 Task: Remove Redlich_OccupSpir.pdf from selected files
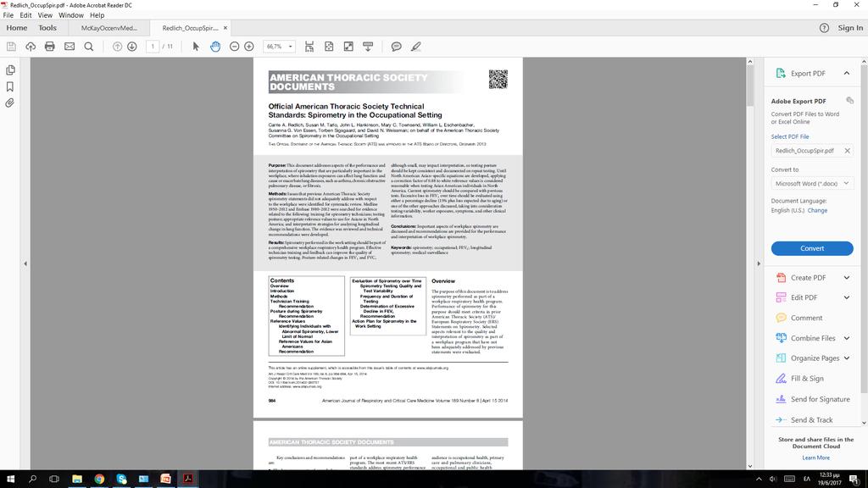pyautogui.click(x=847, y=151)
